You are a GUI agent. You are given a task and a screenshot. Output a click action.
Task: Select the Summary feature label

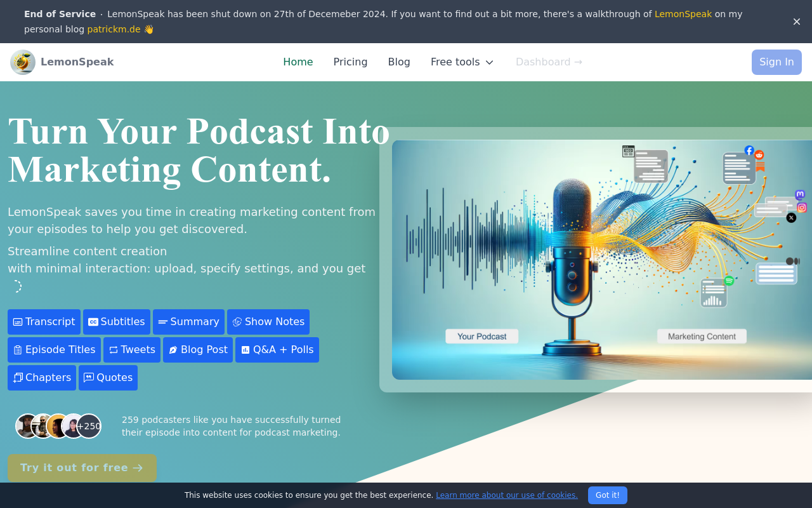coord(195,322)
